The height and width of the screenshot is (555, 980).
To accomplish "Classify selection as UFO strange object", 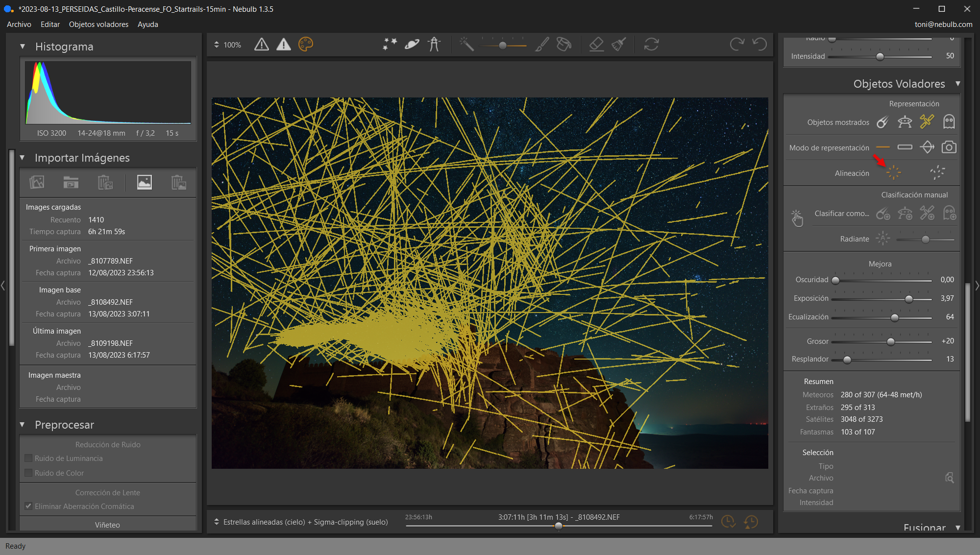I will (905, 214).
